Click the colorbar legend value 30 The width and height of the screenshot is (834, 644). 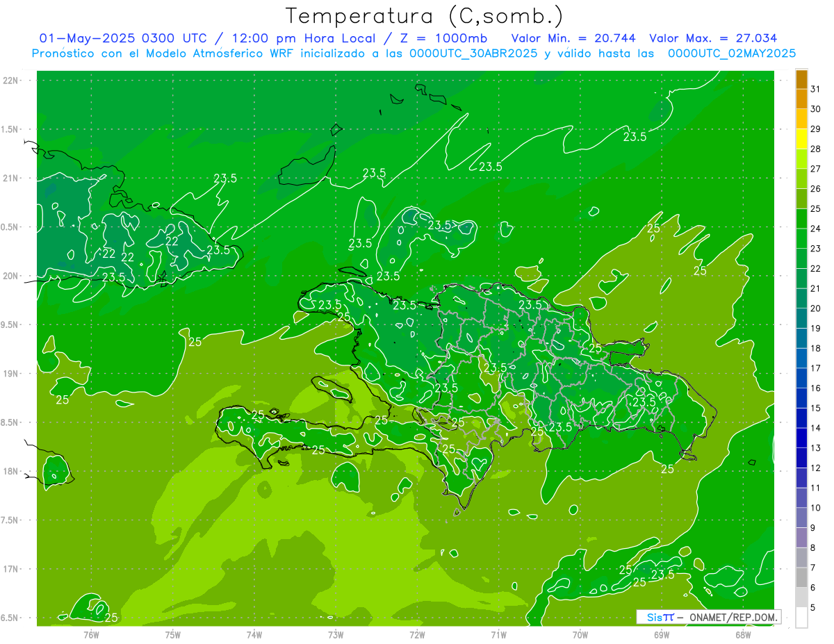pyautogui.click(x=816, y=109)
